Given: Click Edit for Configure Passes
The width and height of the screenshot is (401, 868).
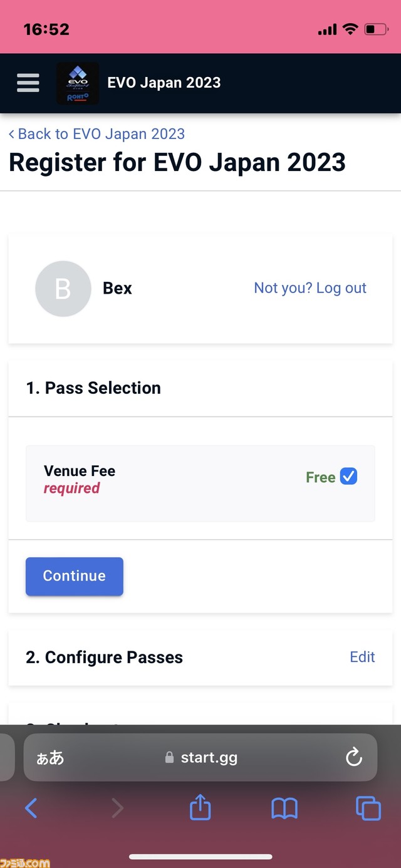Looking at the screenshot, I should pos(363,657).
